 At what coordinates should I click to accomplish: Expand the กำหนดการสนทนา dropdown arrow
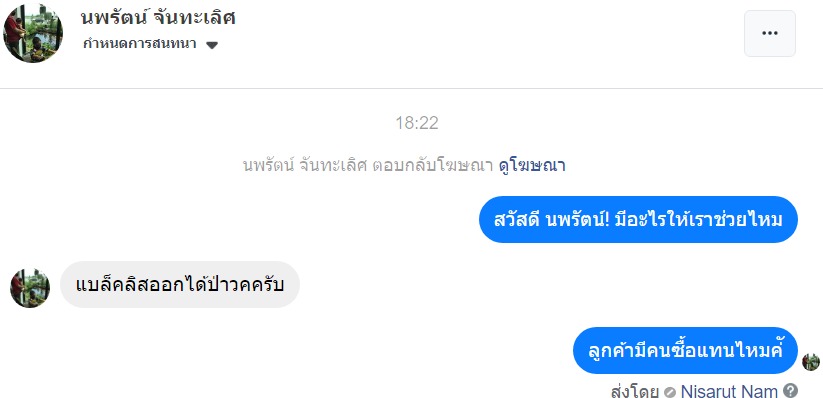tap(212, 45)
